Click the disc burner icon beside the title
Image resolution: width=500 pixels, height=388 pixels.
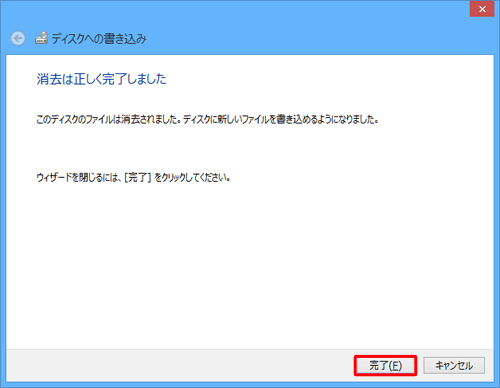(42, 38)
